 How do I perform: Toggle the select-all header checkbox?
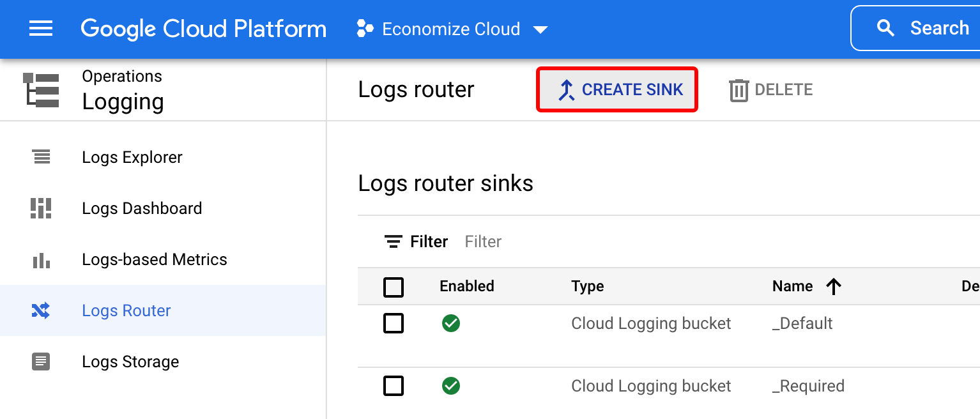(394, 287)
